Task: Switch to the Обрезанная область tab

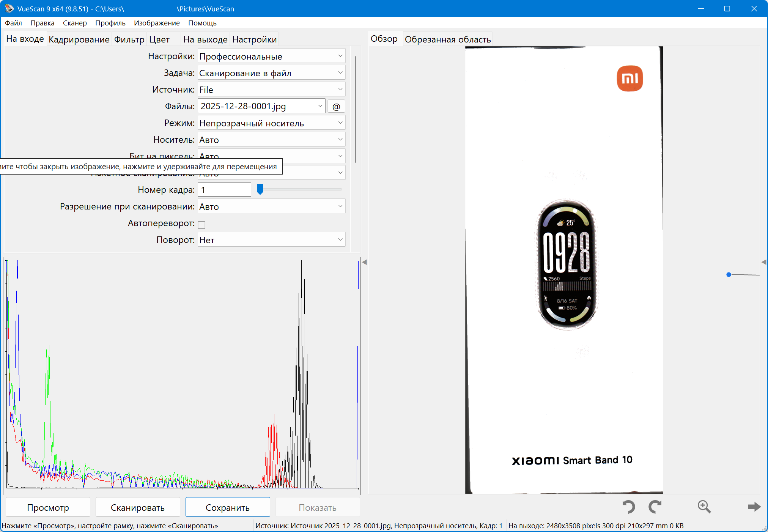Action: pyautogui.click(x=447, y=39)
